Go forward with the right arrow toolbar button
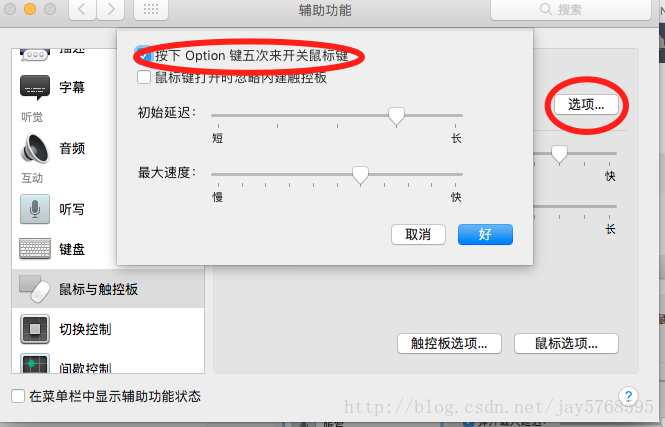 [111, 10]
